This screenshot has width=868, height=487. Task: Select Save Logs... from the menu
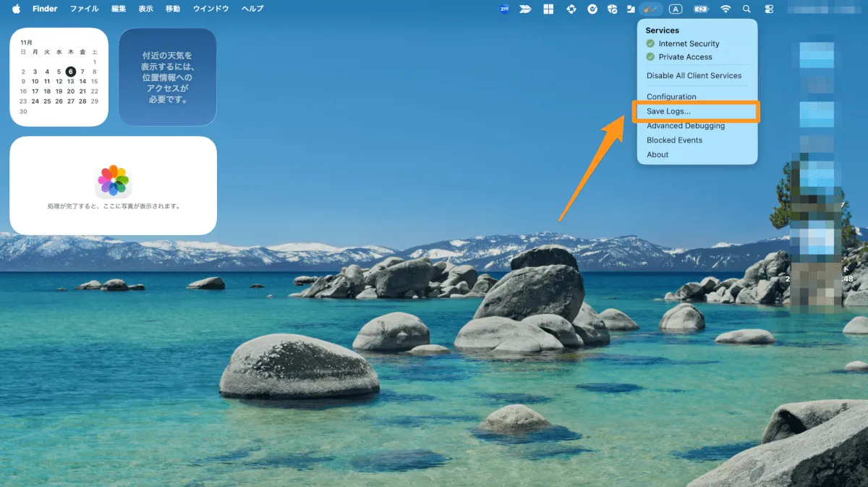(x=668, y=111)
